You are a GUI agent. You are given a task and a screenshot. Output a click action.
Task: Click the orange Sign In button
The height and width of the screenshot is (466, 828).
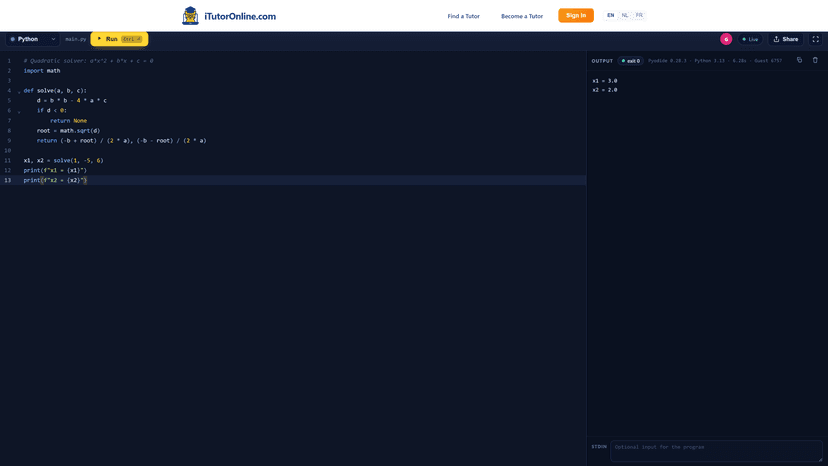click(x=576, y=15)
